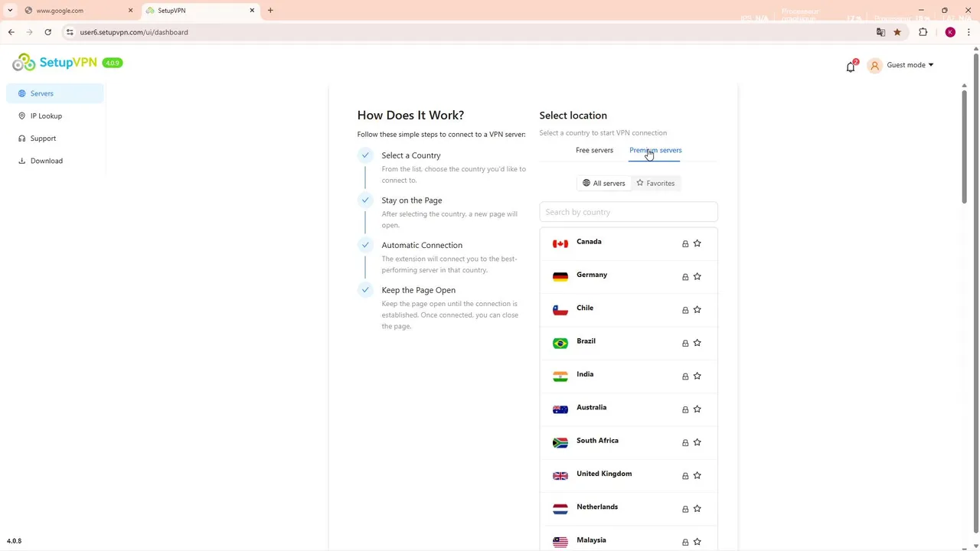Click the view site information icon

pyautogui.click(x=70, y=32)
